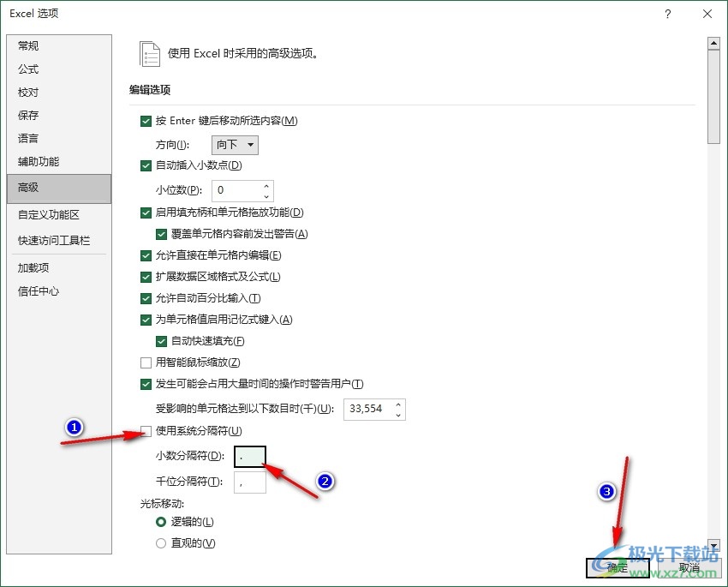This screenshot has width=728, height=587.
Task: Click the scrollbar up arrow
Action: click(x=713, y=44)
